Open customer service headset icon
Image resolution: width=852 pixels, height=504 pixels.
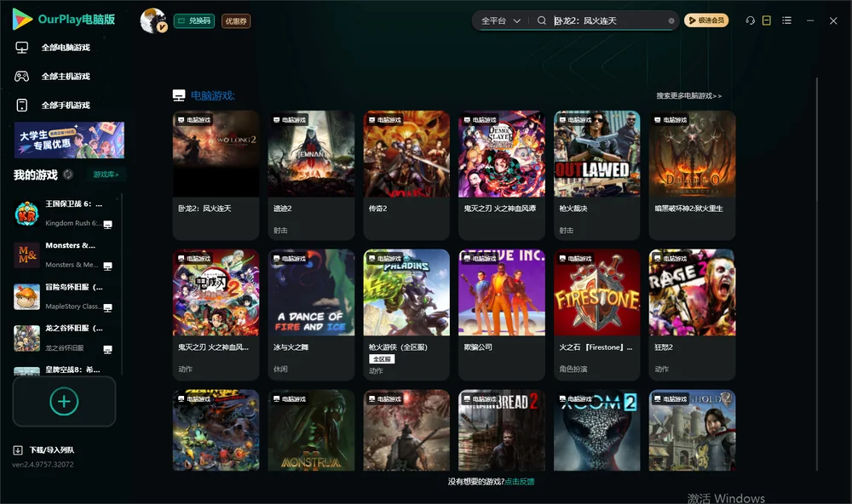(x=751, y=20)
